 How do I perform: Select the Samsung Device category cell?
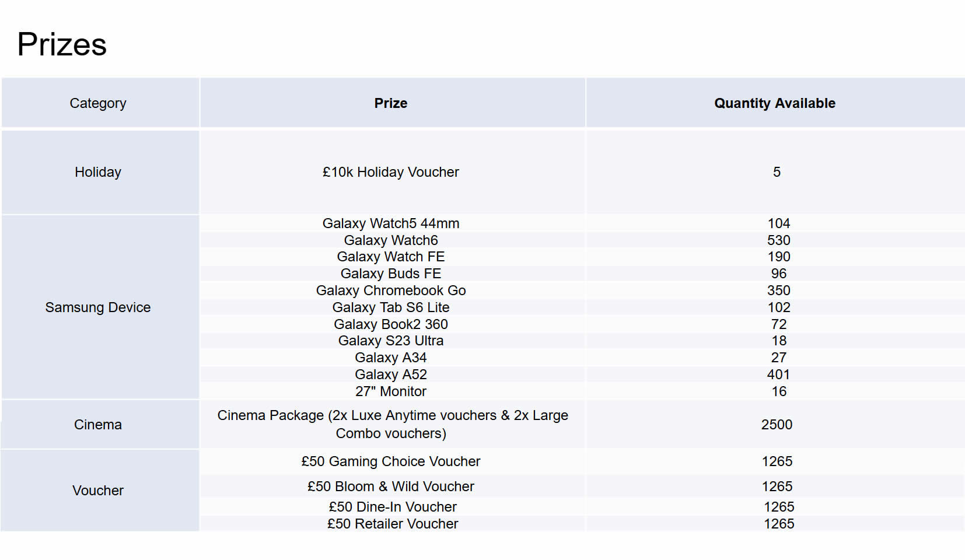98,307
